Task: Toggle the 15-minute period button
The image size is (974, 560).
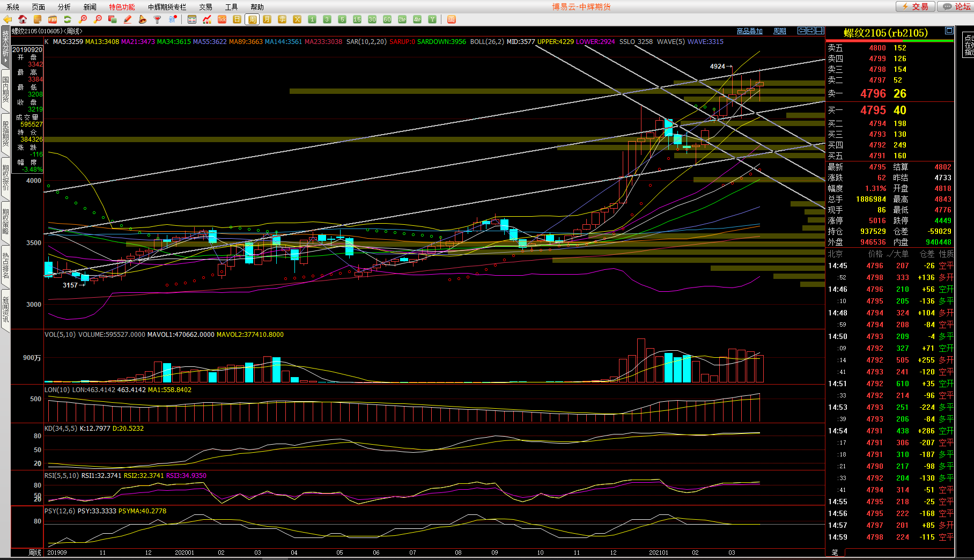Action: [357, 19]
